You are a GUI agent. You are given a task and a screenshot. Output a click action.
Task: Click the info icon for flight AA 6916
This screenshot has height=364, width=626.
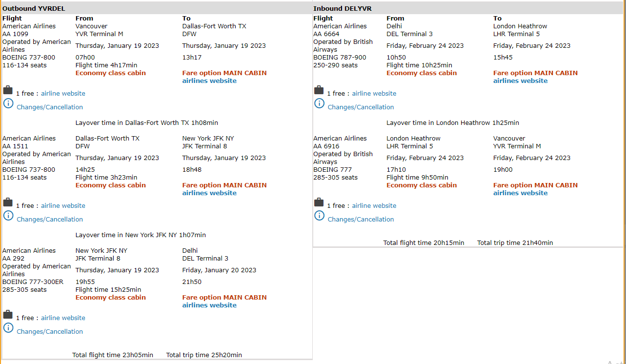(319, 216)
